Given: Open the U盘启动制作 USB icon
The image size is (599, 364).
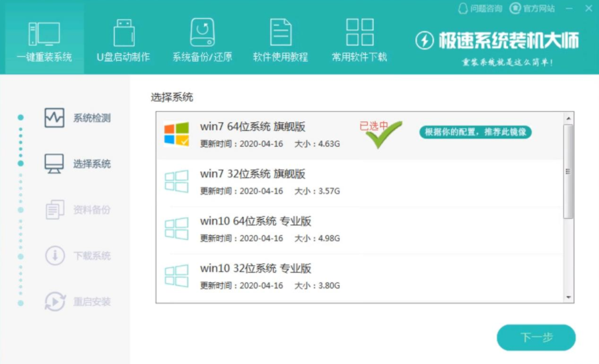Looking at the screenshot, I should [123, 33].
